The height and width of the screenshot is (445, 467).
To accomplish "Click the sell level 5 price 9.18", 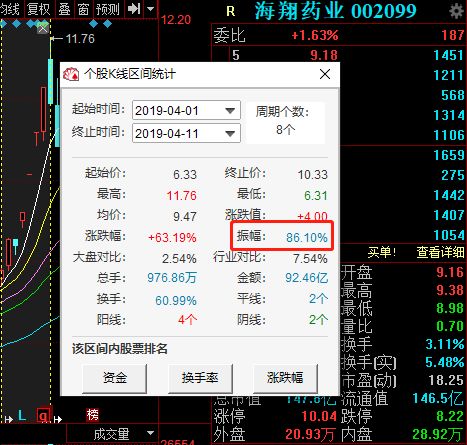I will [x=324, y=55].
